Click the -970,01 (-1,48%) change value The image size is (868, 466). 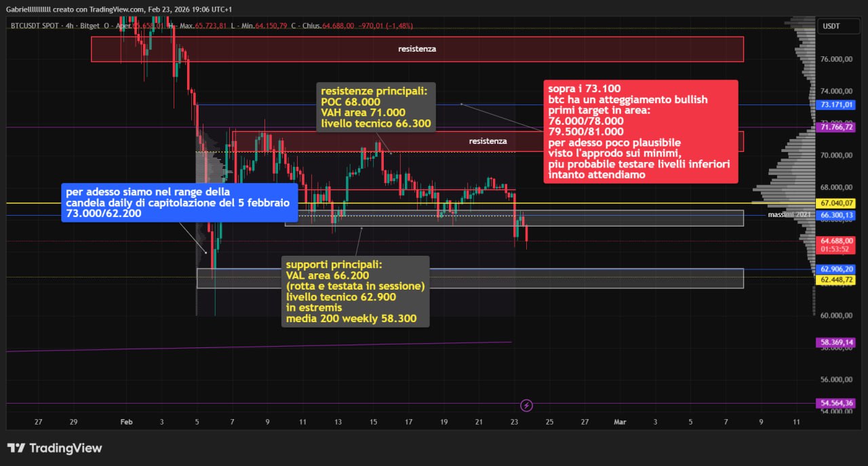pos(386,26)
